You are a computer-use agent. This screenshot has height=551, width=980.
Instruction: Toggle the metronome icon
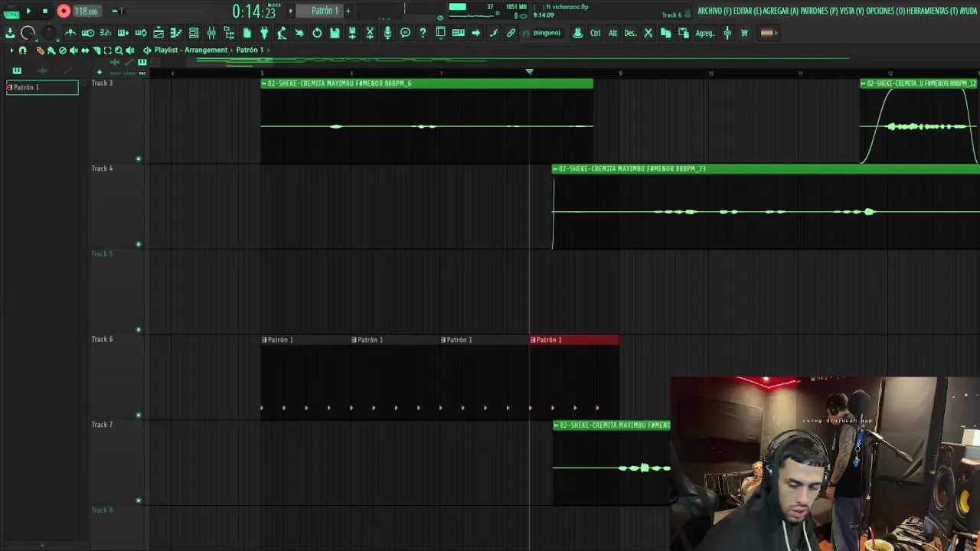click(x=70, y=33)
